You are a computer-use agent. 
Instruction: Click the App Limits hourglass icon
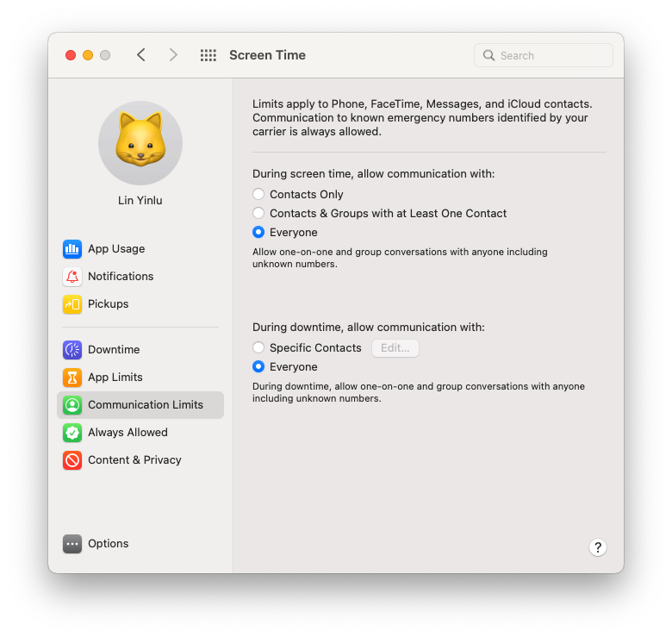point(72,378)
